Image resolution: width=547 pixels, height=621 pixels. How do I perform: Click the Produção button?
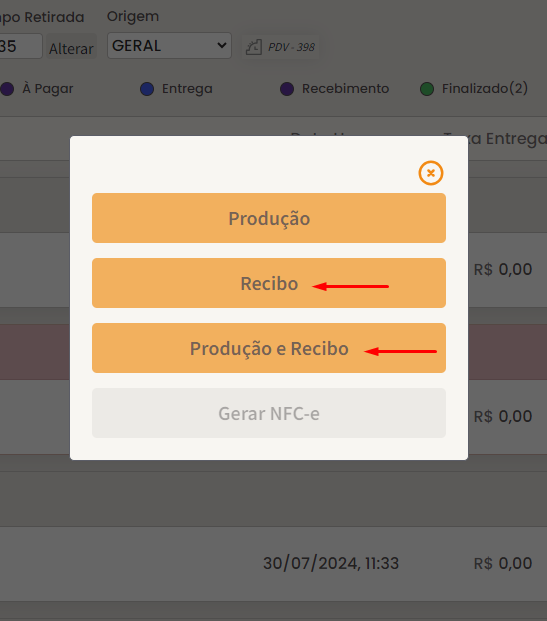point(269,218)
